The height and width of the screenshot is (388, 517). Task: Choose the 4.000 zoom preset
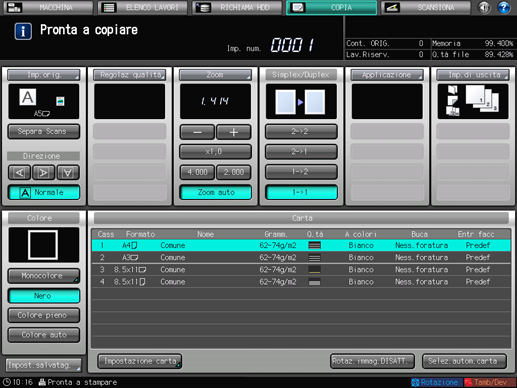click(x=197, y=172)
